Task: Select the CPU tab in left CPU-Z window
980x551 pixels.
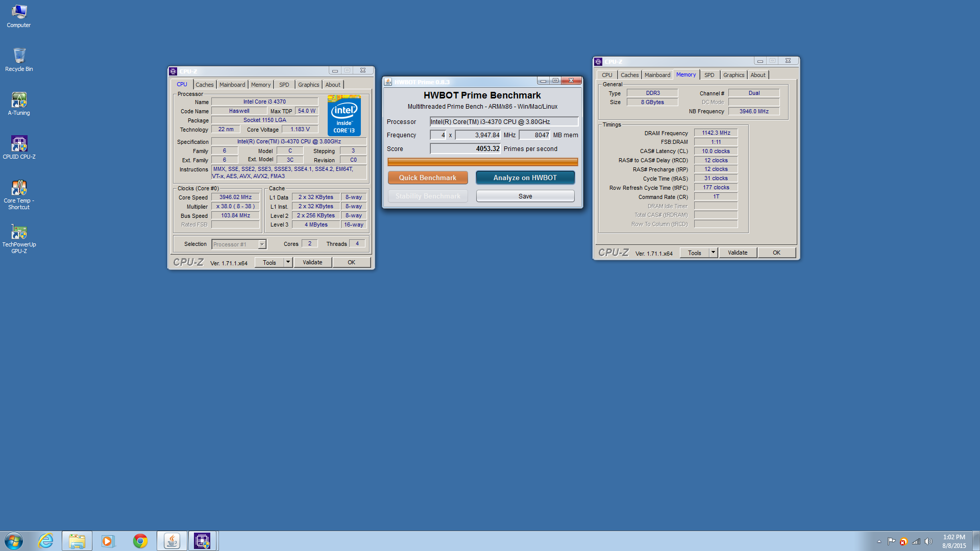Action: pos(182,85)
